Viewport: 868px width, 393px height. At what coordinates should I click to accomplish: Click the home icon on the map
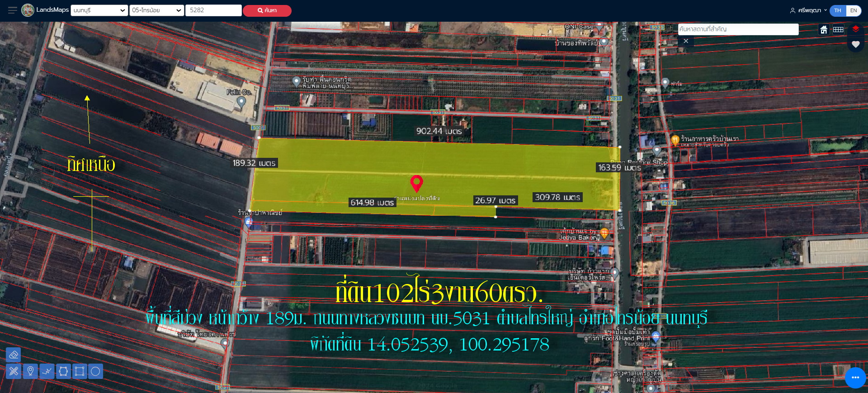824,30
